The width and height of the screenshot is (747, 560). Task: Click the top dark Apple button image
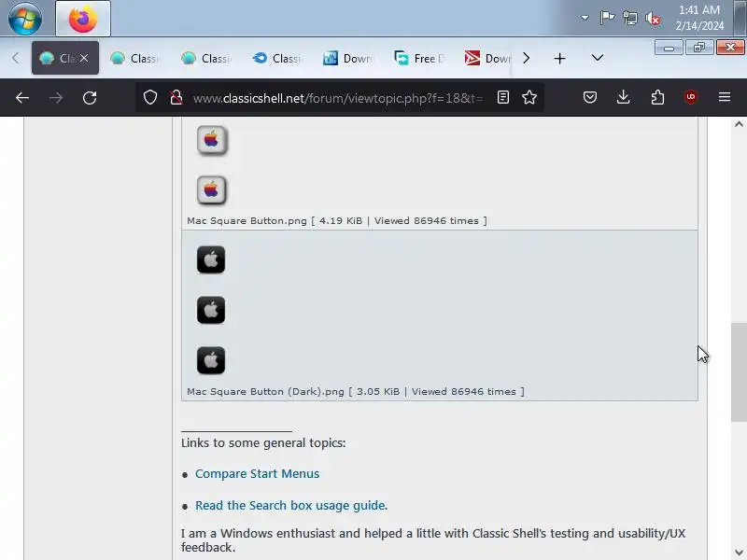(211, 259)
